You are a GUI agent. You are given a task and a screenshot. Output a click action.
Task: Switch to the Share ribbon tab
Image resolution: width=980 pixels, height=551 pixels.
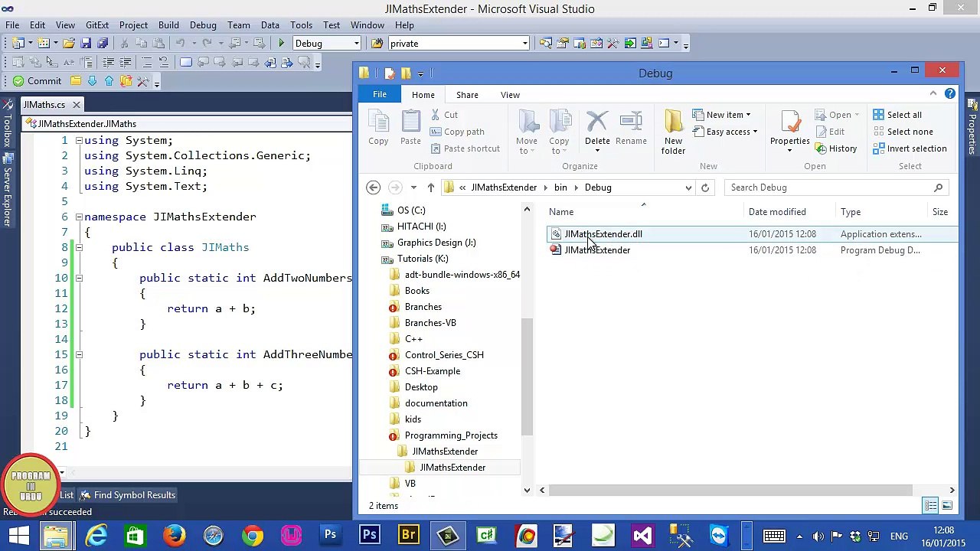[467, 95]
